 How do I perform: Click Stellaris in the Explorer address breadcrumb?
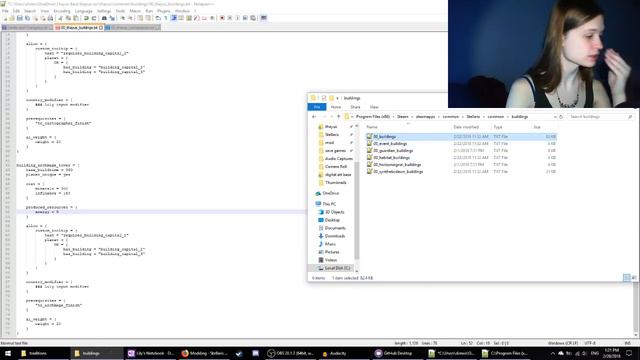pyautogui.click(x=473, y=117)
